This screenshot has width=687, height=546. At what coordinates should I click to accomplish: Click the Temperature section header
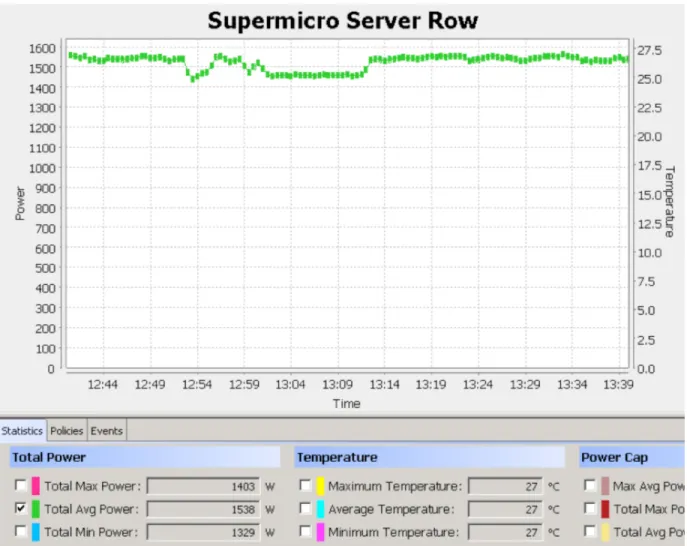(x=430, y=457)
